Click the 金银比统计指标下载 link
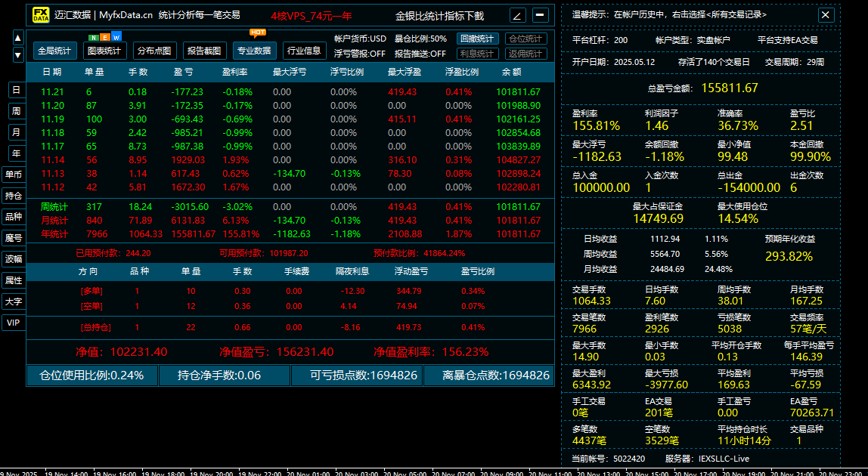This screenshot has width=868, height=476. (439, 16)
